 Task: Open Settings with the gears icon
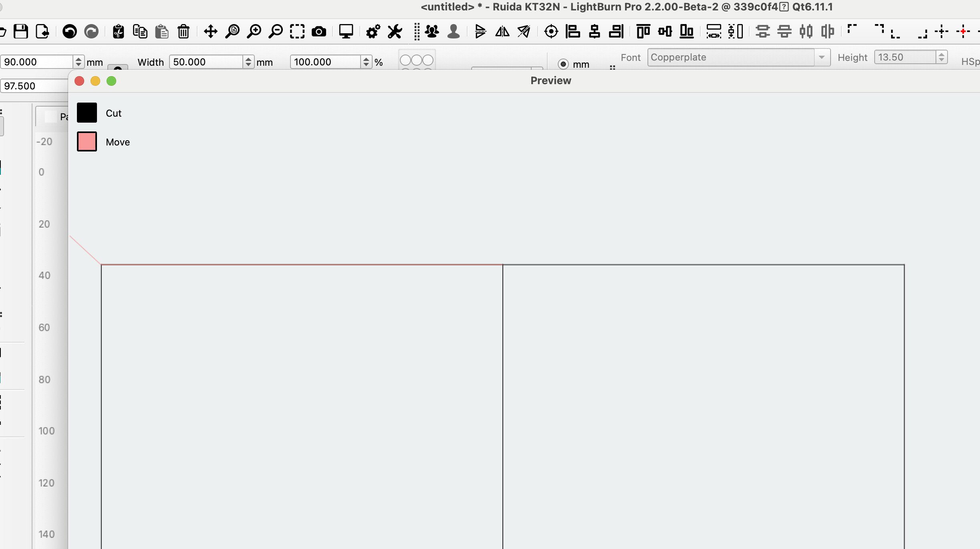(373, 31)
